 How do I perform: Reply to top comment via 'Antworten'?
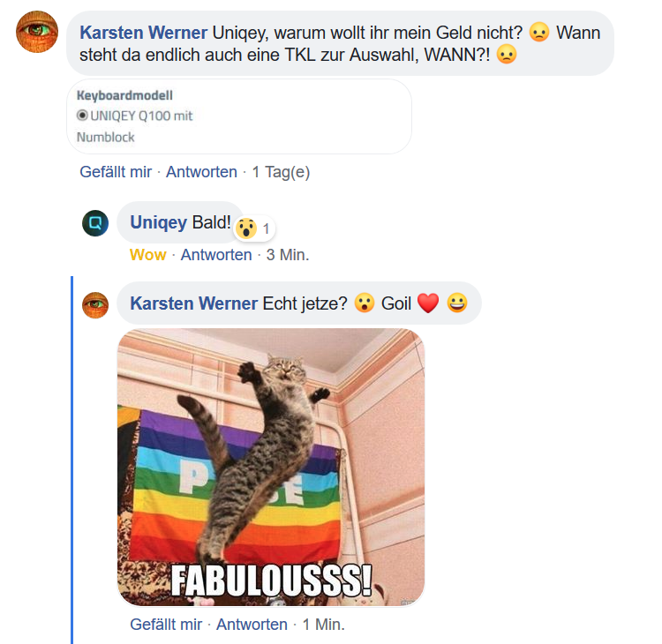(x=201, y=172)
